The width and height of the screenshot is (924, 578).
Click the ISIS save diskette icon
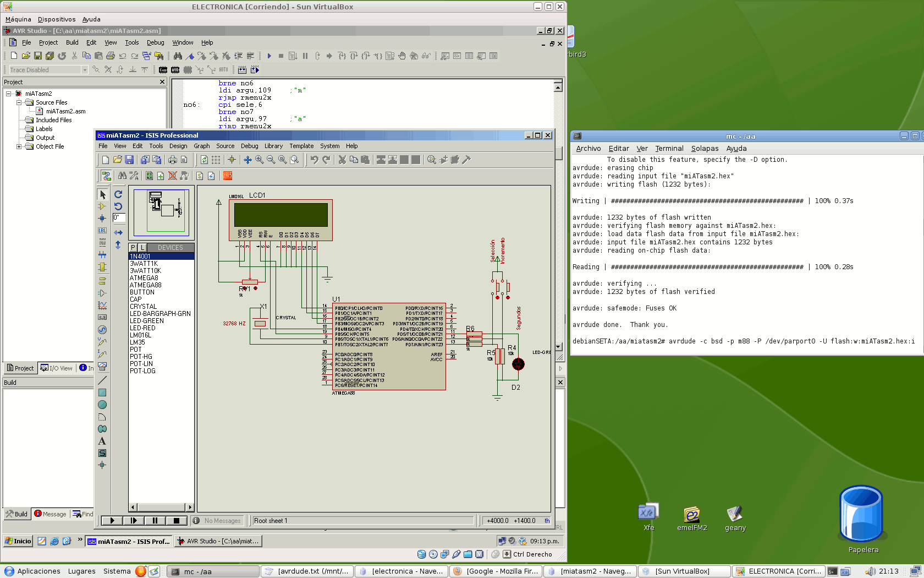(x=129, y=160)
